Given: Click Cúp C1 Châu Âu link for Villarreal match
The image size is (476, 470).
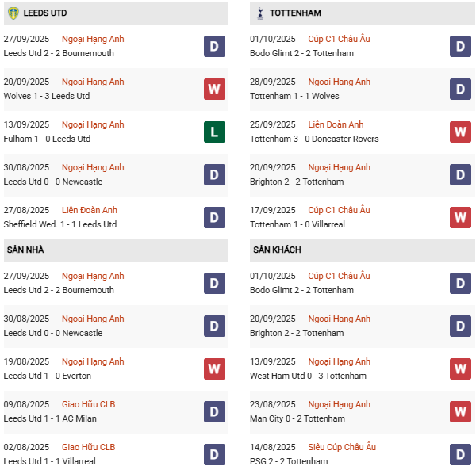Looking at the screenshot, I should coord(339,210).
